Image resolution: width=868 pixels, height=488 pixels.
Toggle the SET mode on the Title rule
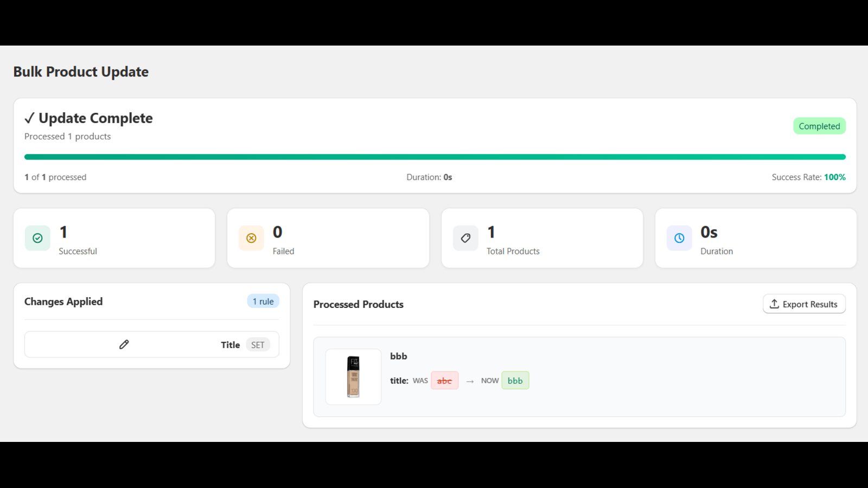258,344
